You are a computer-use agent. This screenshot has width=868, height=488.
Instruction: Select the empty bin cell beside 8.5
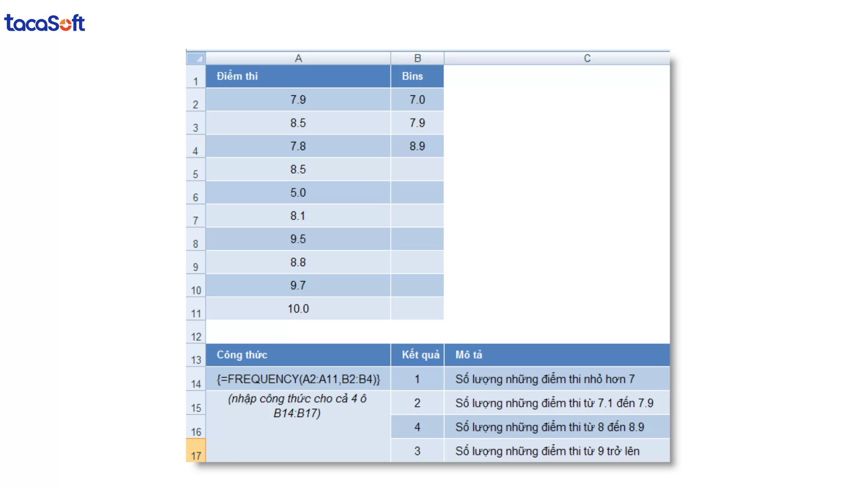tap(417, 169)
